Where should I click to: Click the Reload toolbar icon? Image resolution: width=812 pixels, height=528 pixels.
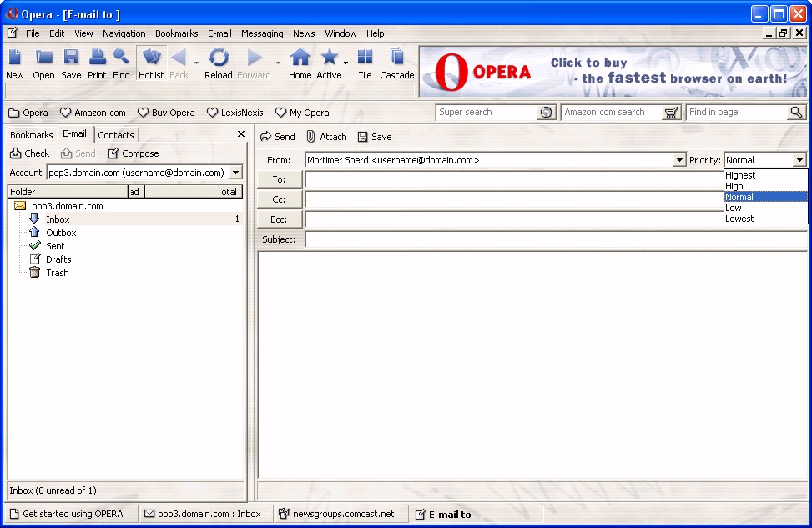(x=219, y=58)
